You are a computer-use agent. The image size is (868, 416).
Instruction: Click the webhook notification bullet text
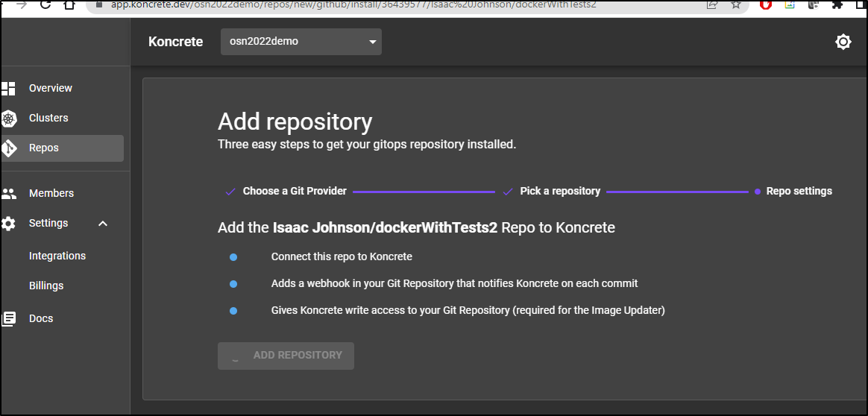tap(454, 283)
